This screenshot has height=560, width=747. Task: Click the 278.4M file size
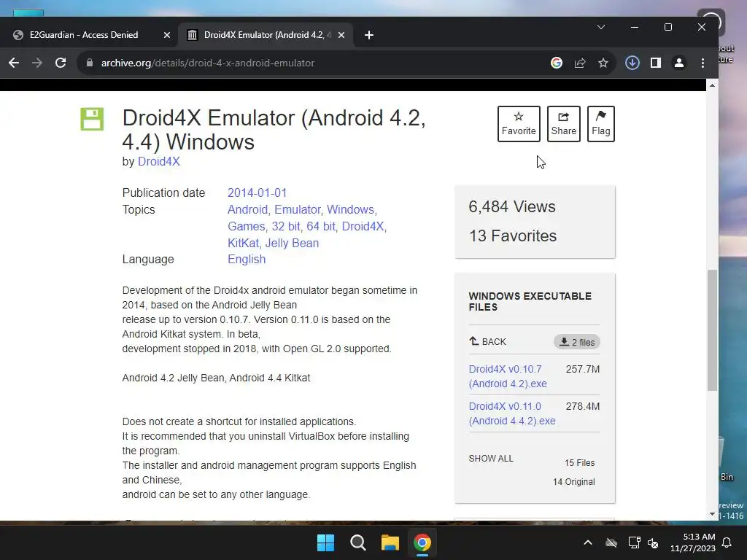(583, 406)
